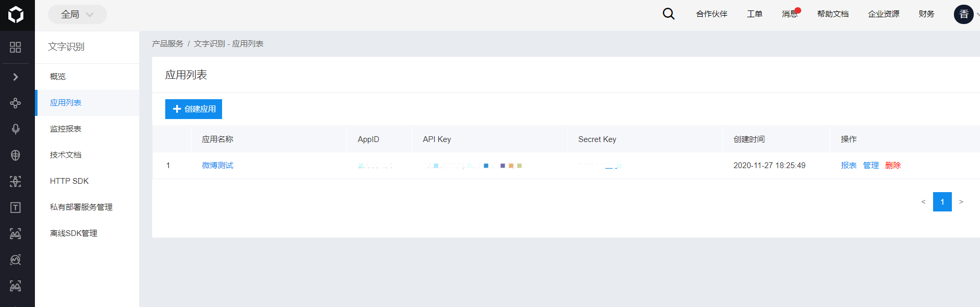Open the text recognition 'T' sidebar icon

pos(16,207)
